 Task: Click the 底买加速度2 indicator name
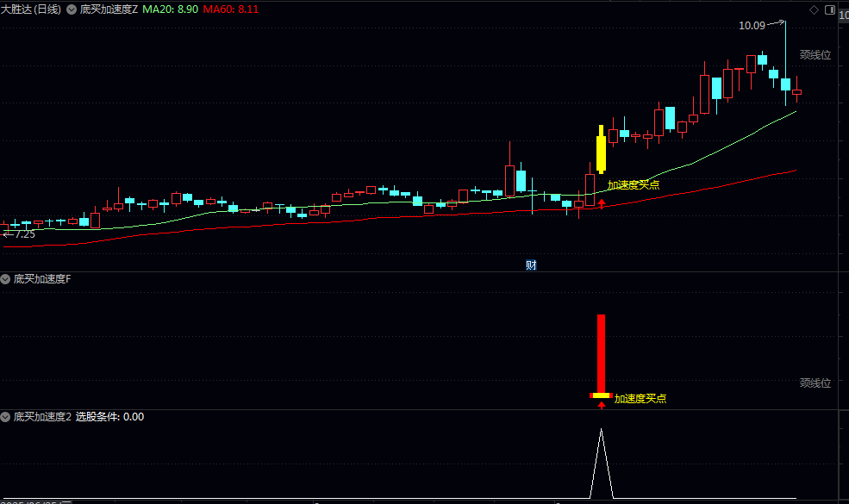[42, 417]
